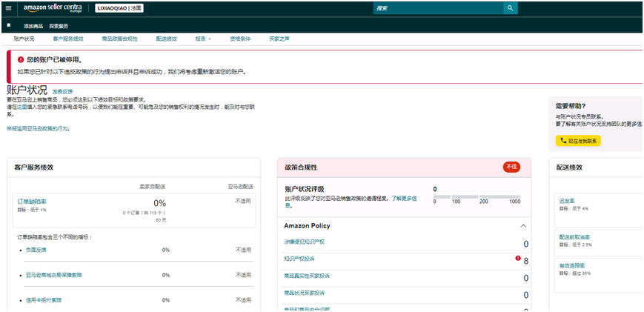Open the 商品政策合规性 tab

119,39
